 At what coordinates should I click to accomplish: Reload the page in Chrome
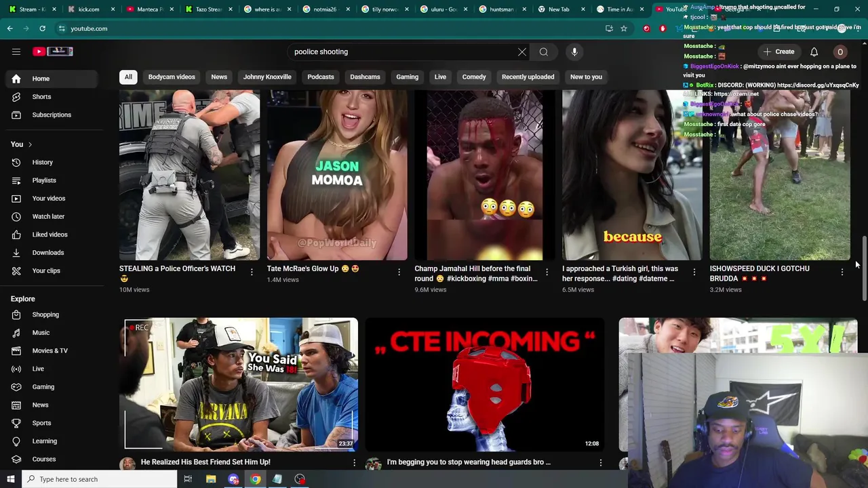pyautogui.click(x=42, y=28)
